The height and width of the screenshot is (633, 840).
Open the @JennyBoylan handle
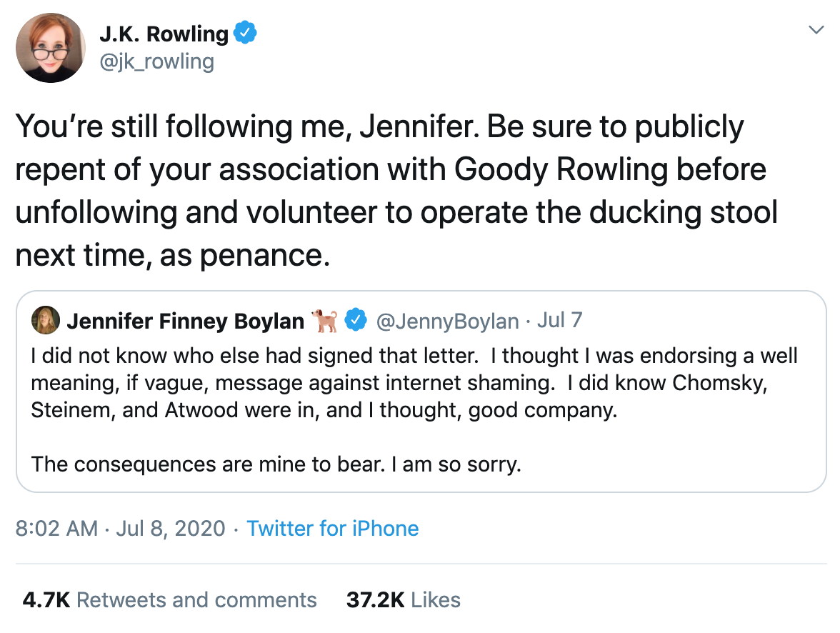pyautogui.click(x=446, y=322)
